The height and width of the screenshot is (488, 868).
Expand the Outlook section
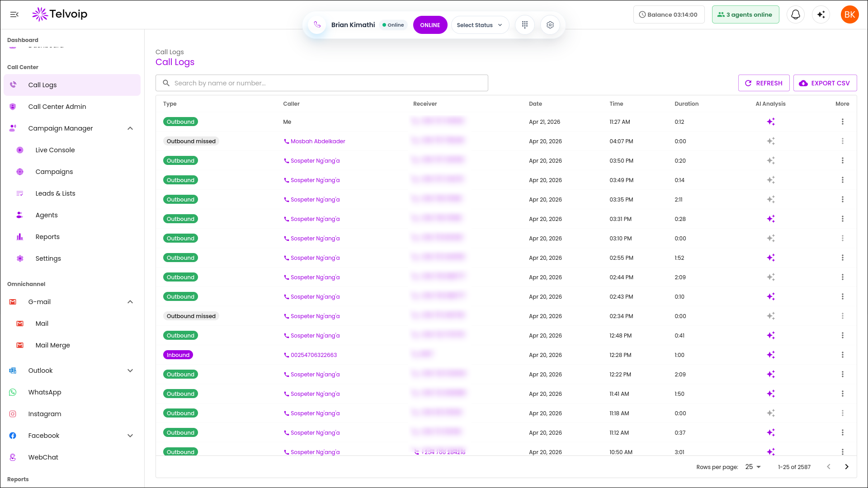coord(130,371)
